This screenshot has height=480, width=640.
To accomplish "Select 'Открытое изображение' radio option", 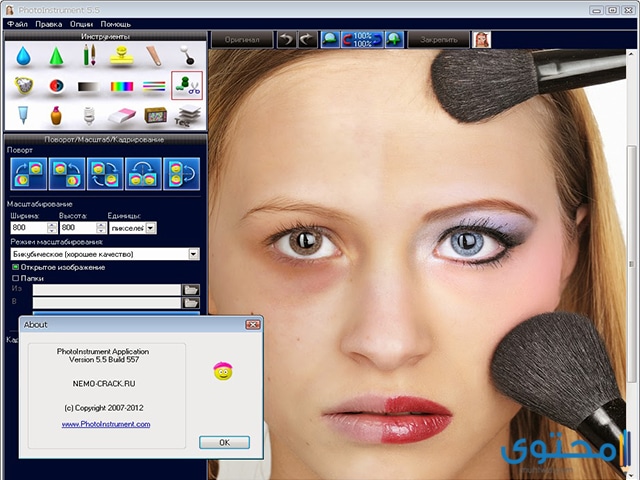I will (58, 267).
